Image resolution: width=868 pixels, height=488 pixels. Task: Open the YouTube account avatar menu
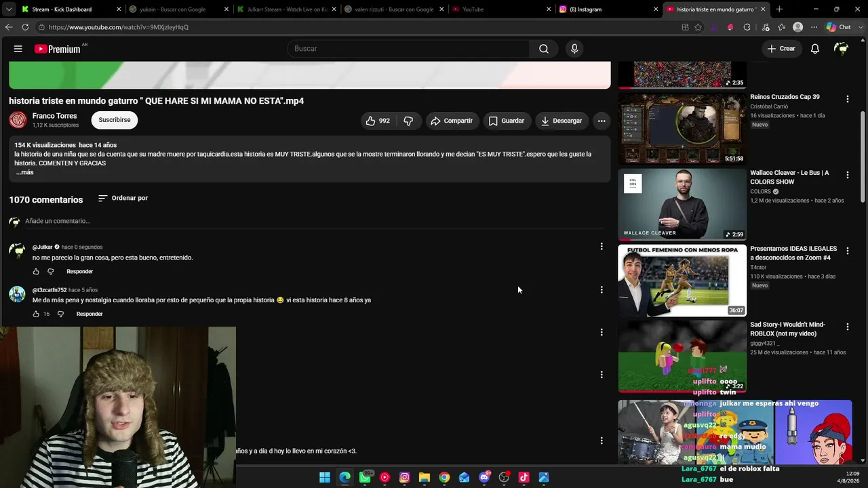(842, 49)
